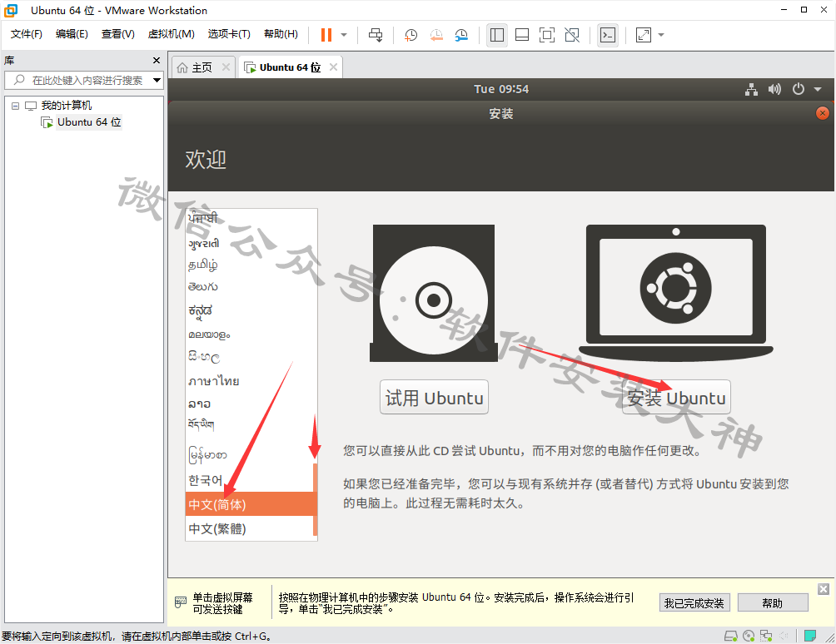Click the Tue 09:54 clock

(x=501, y=90)
